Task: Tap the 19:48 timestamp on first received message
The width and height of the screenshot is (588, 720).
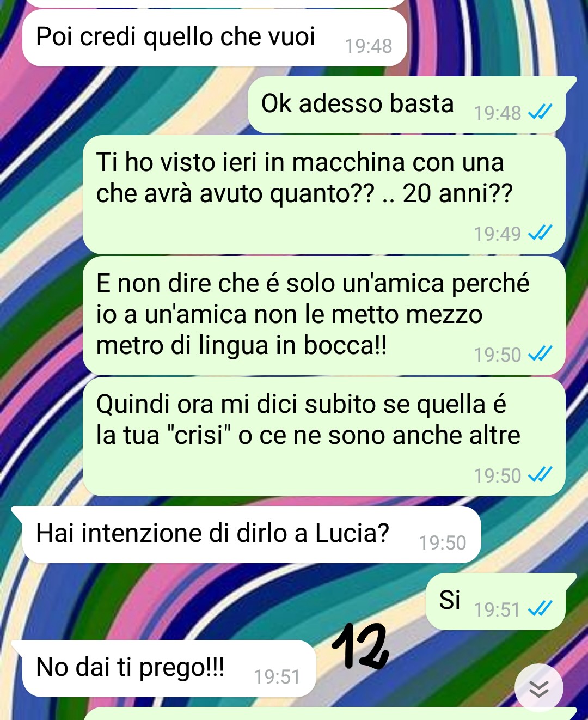Action: point(369,46)
